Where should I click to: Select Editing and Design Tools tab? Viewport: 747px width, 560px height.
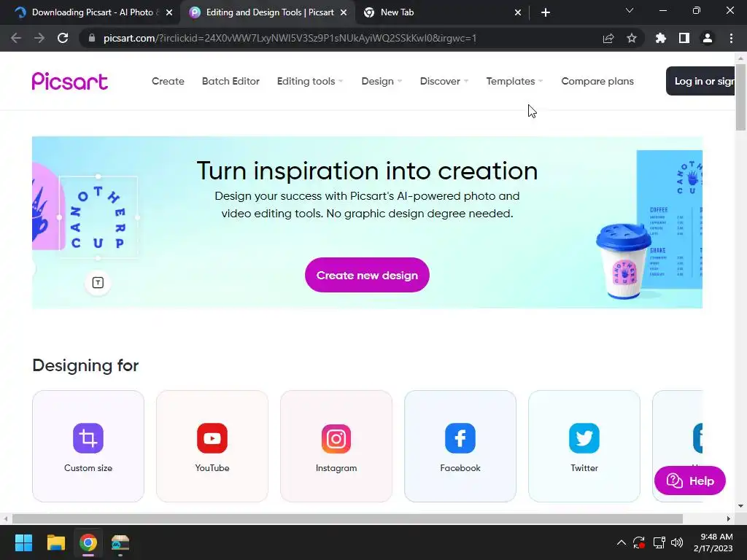point(267,12)
